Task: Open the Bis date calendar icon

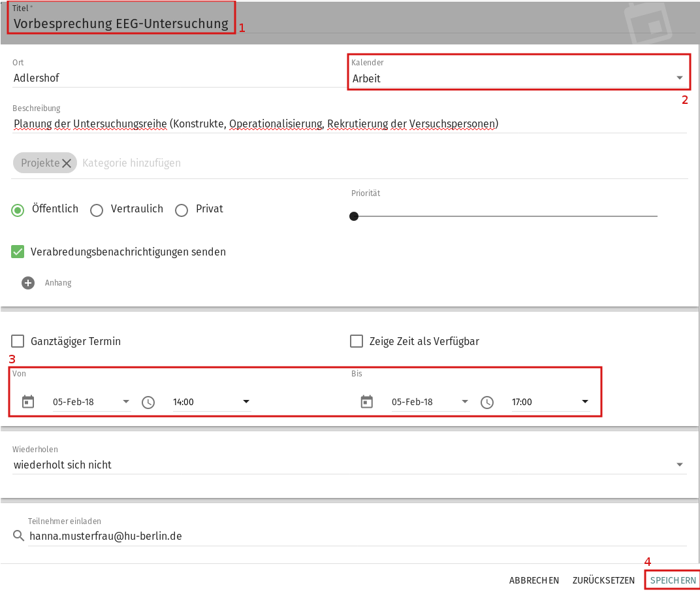Action: (x=367, y=401)
